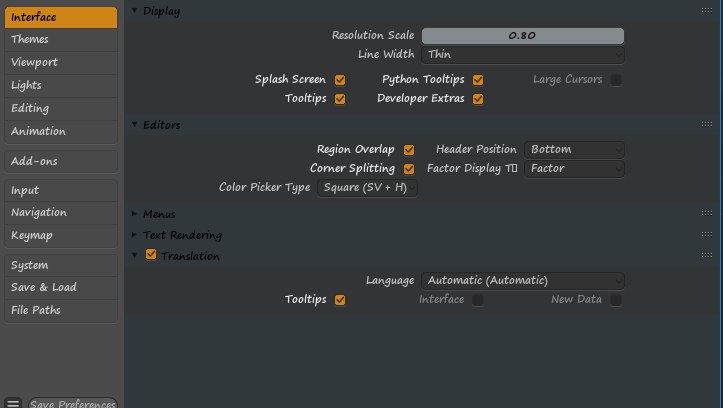Click the Resolution Scale slider field

[x=523, y=35]
